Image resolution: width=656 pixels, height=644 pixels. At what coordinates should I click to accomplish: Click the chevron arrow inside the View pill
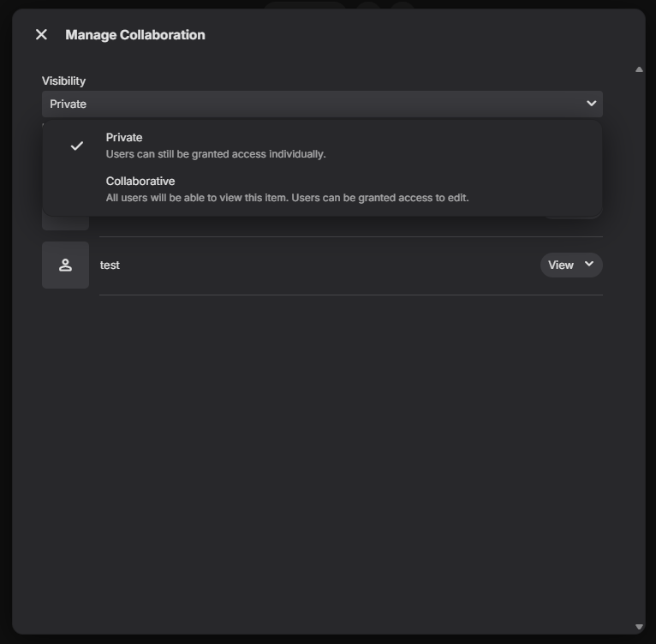589,265
